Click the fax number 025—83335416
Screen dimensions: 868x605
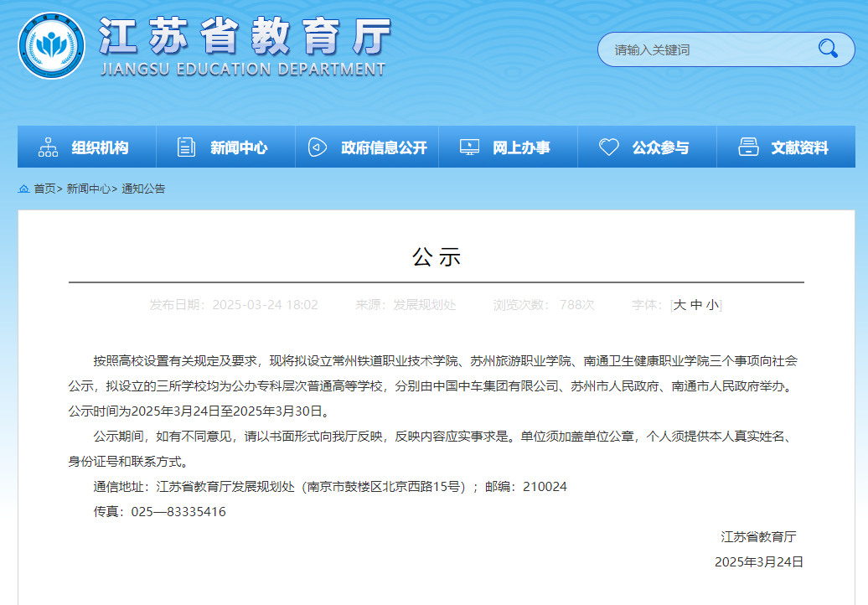pyautogui.click(x=178, y=511)
